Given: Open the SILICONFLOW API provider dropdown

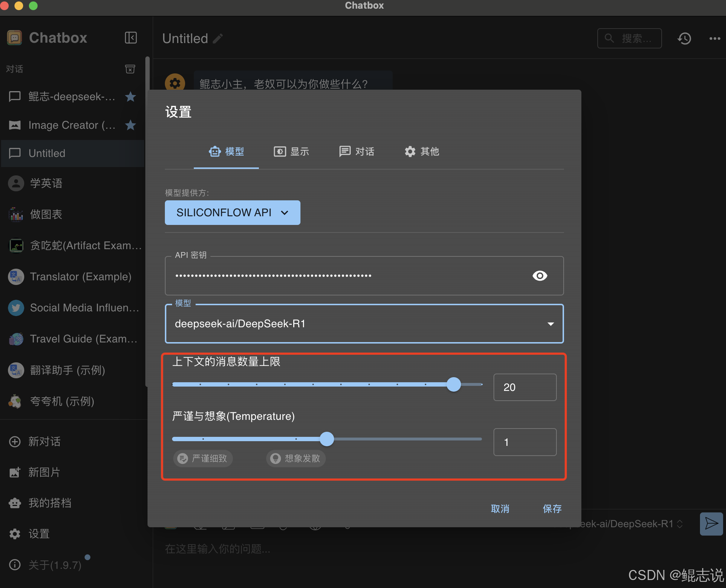Looking at the screenshot, I should (232, 213).
